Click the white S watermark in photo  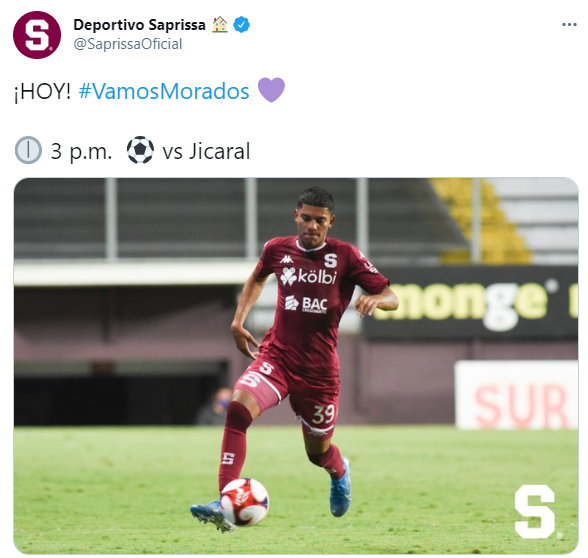[x=535, y=512]
